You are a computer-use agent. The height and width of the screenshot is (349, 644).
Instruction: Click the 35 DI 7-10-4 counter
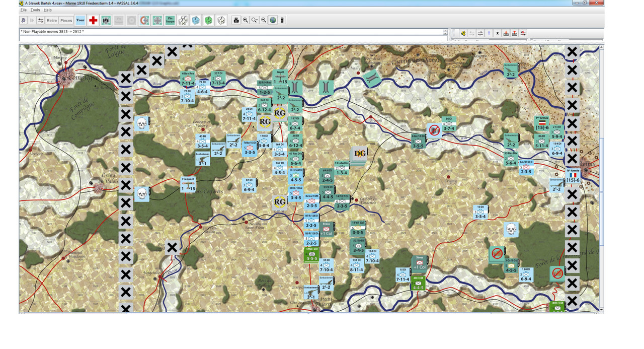pos(326,266)
